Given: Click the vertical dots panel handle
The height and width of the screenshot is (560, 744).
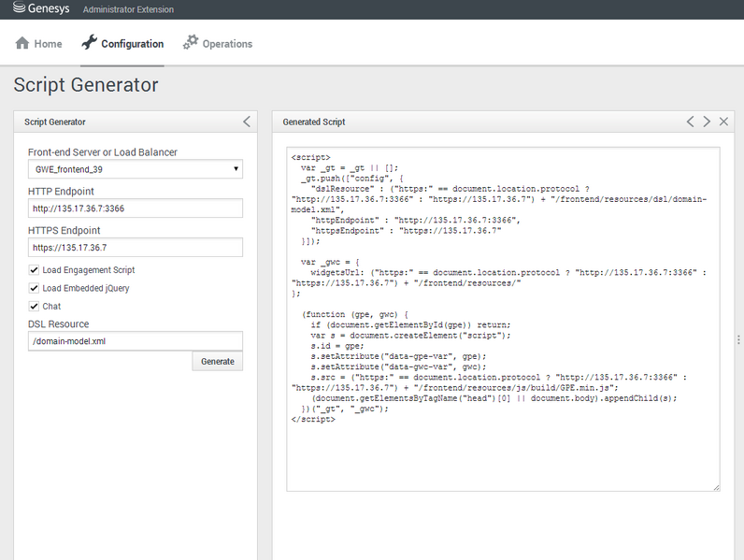Looking at the screenshot, I should coord(738,339).
